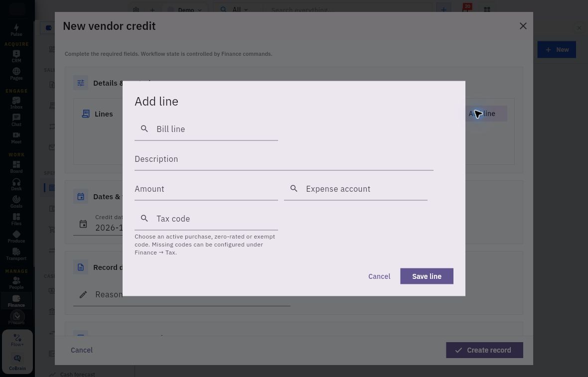This screenshot has height=377, width=588.
Task: Open Chat in the sidebar
Action: [x=16, y=121]
